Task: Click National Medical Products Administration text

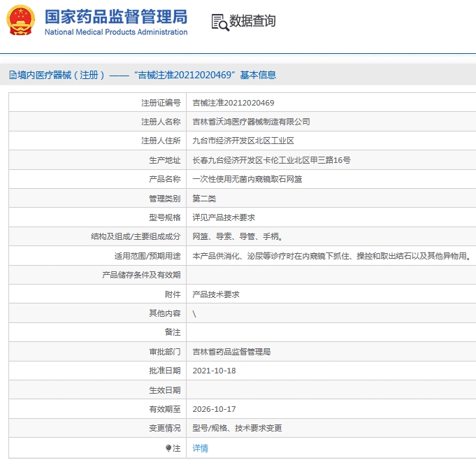Action: coord(116,32)
